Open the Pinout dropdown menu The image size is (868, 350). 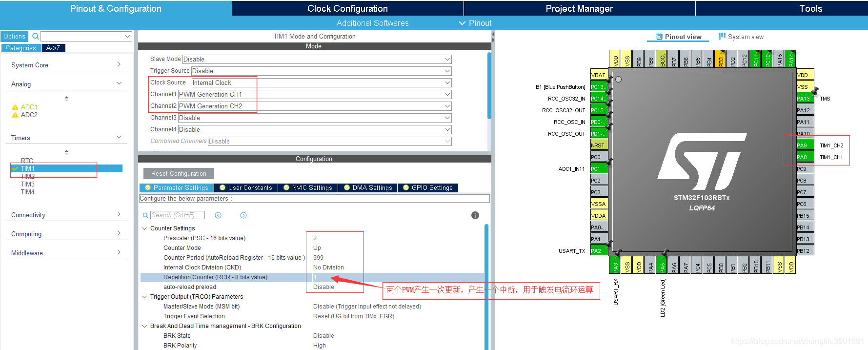475,23
